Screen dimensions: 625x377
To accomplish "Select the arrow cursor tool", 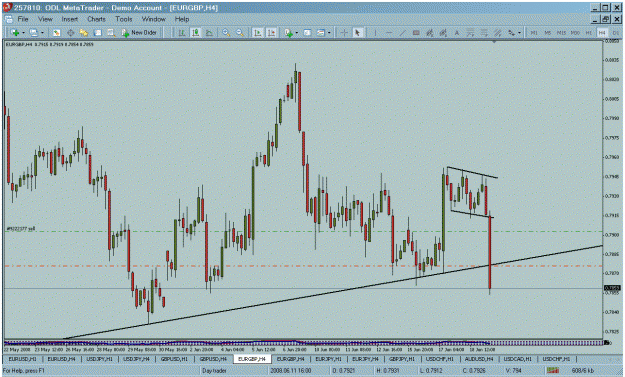I will point(358,33).
